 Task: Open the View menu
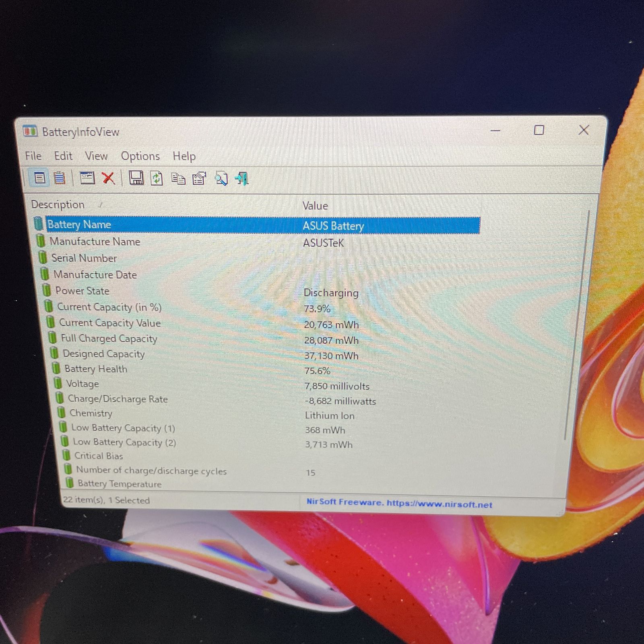pos(96,156)
